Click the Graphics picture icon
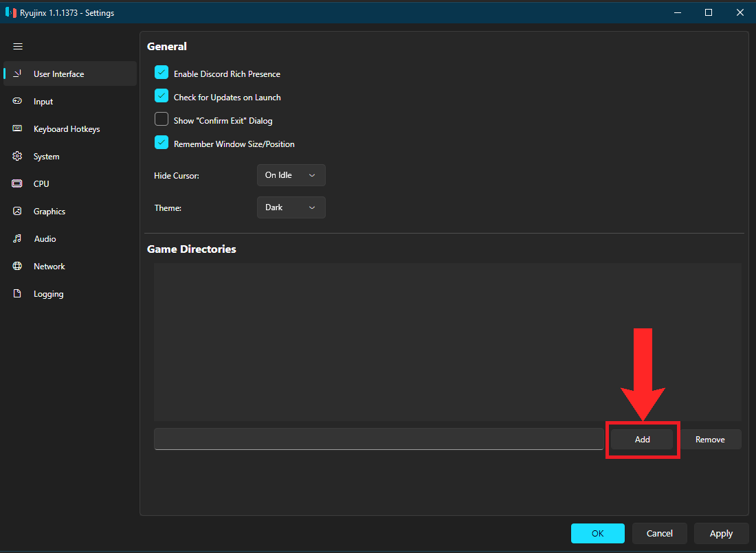The height and width of the screenshot is (553, 756). click(x=17, y=211)
